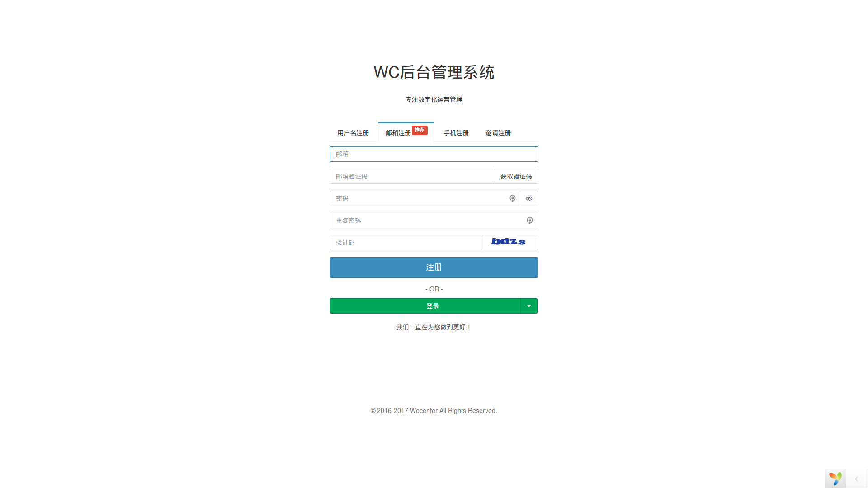Click the 重复密码 input field
This screenshot has width=868, height=488.
pyautogui.click(x=427, y=221)
